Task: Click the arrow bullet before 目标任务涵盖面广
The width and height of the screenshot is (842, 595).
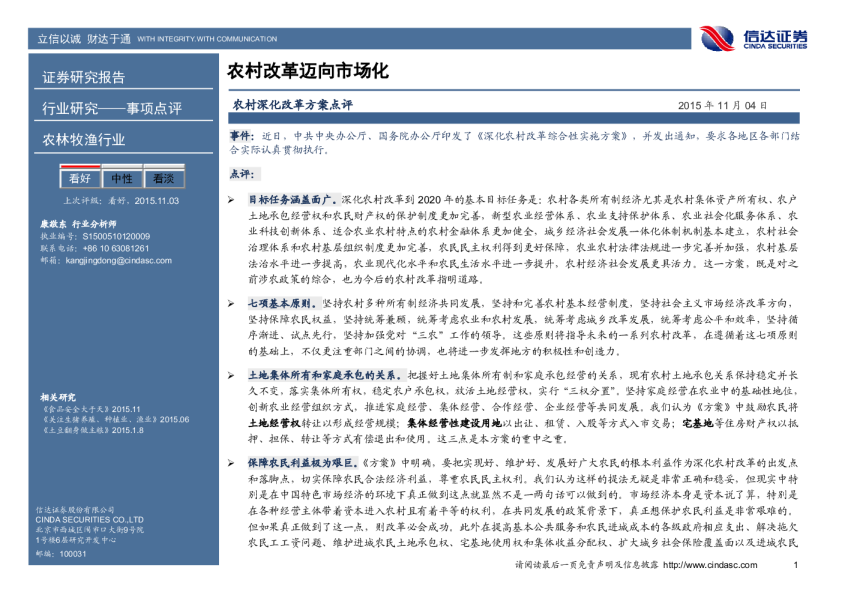Action: click(x=230, y=200)
